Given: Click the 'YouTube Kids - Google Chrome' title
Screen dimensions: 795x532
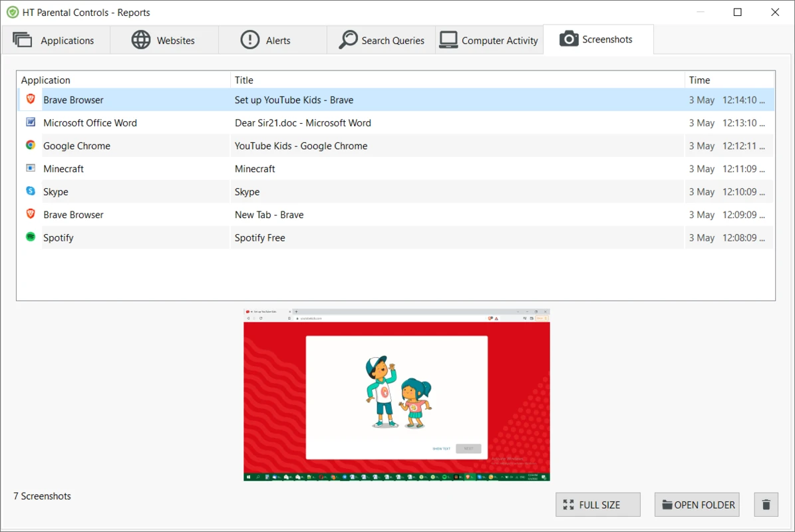Looking at the screenshot, I should point(301,146).
